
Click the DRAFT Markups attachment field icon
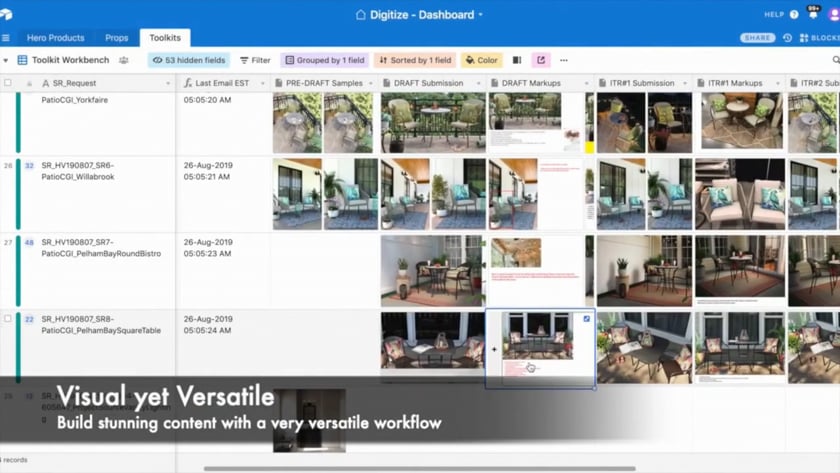(494, 83)
